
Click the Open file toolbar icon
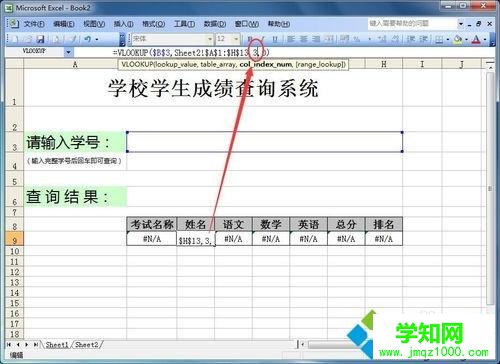coord(28,39)
